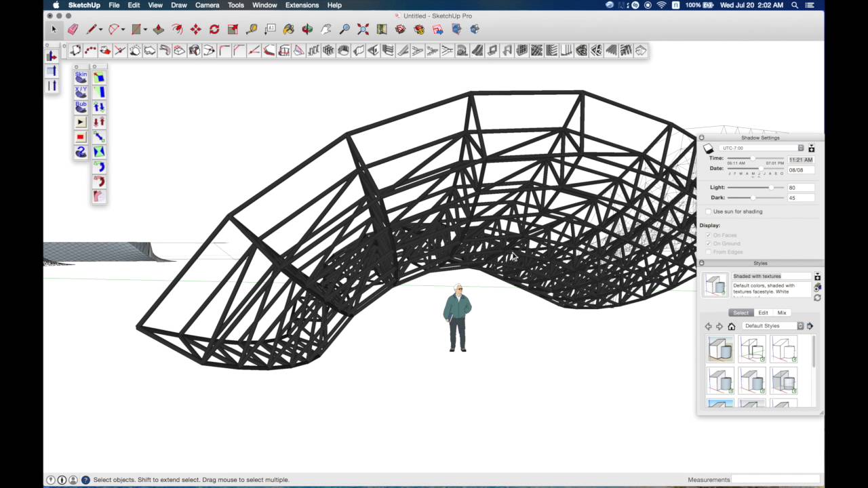The width and height of the screenshot is (868, 488).
Task: Select the Zoom magnifier tool
Action: 344,29
